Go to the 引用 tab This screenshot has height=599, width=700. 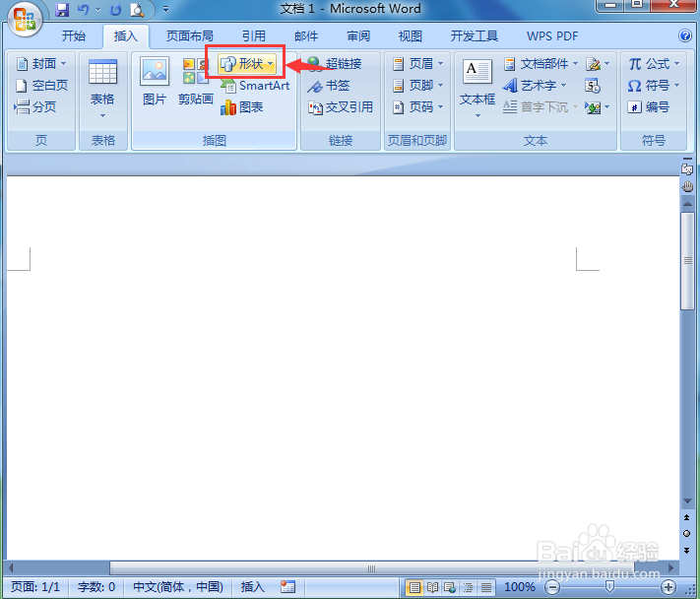point(253,35)
